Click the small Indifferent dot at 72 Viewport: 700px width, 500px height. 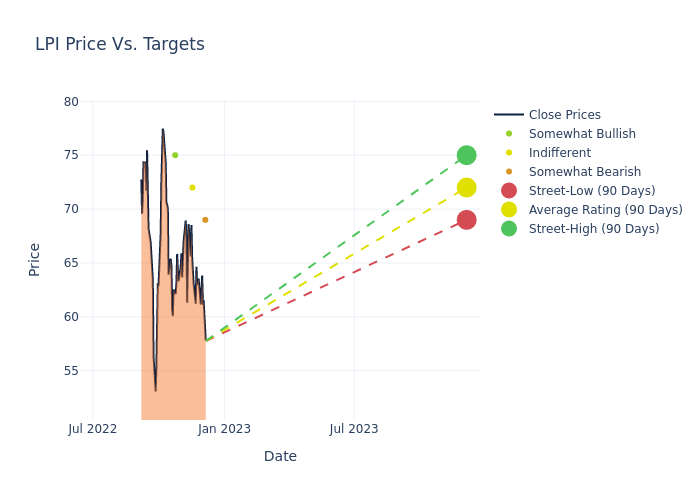tap(192, 187)
